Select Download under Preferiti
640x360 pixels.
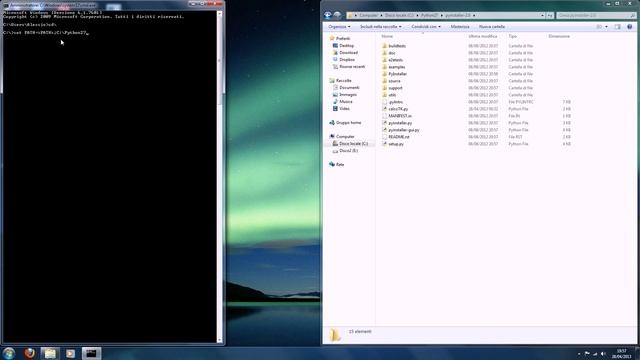point(348,53)
